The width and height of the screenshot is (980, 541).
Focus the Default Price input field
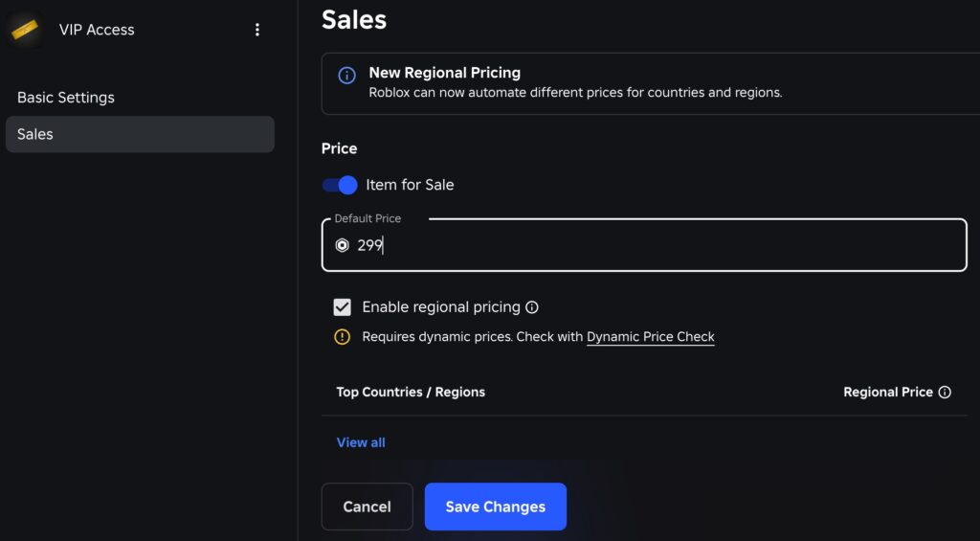coord(644,245)
